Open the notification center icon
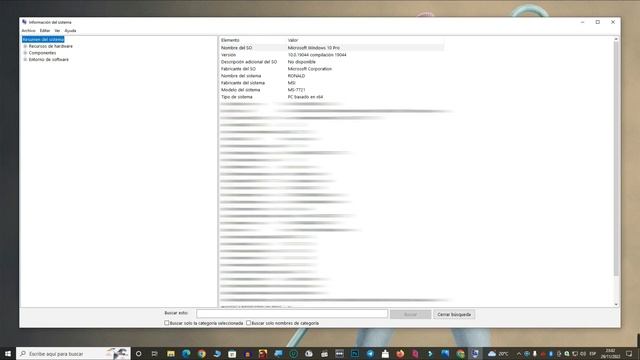 (x=629, y=353)
